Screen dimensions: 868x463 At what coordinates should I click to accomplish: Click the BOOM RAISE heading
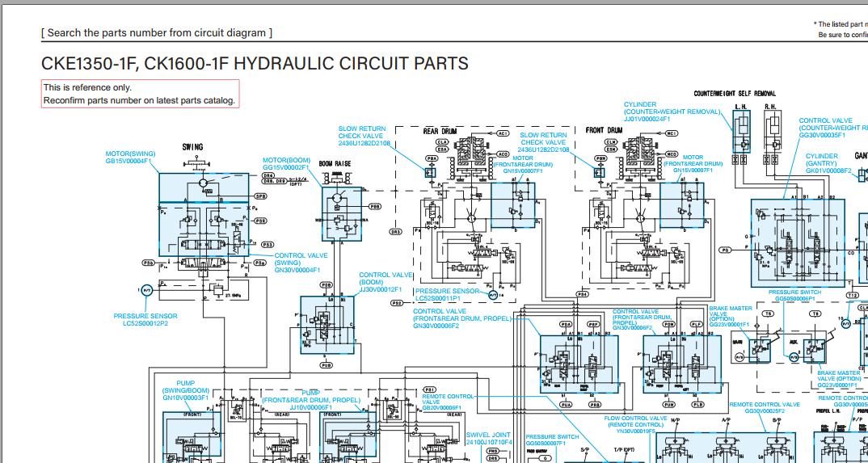[x=335, y=164]
